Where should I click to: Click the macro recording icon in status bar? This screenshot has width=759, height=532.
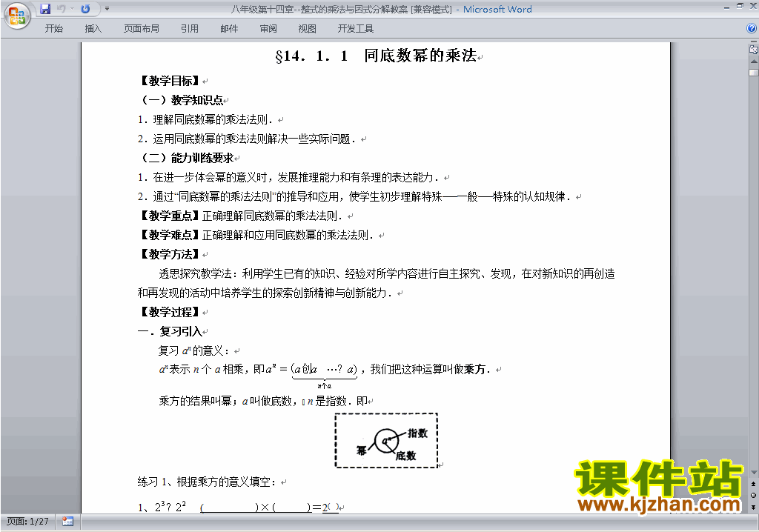click(67, 522)
